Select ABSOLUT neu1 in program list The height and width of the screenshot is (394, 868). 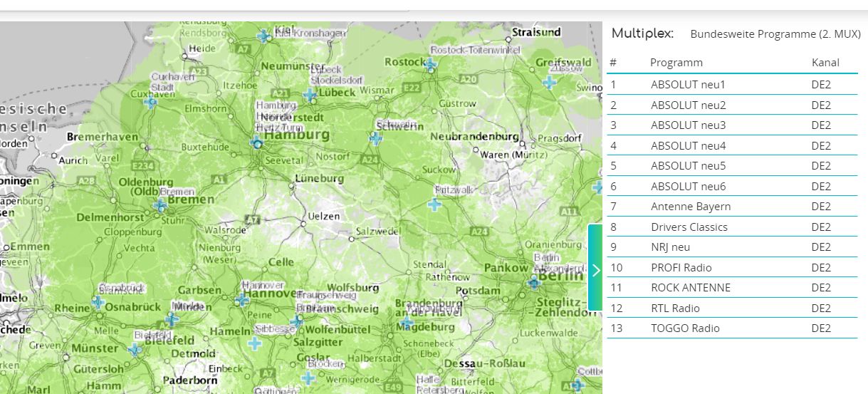click(x=688, y=85)
